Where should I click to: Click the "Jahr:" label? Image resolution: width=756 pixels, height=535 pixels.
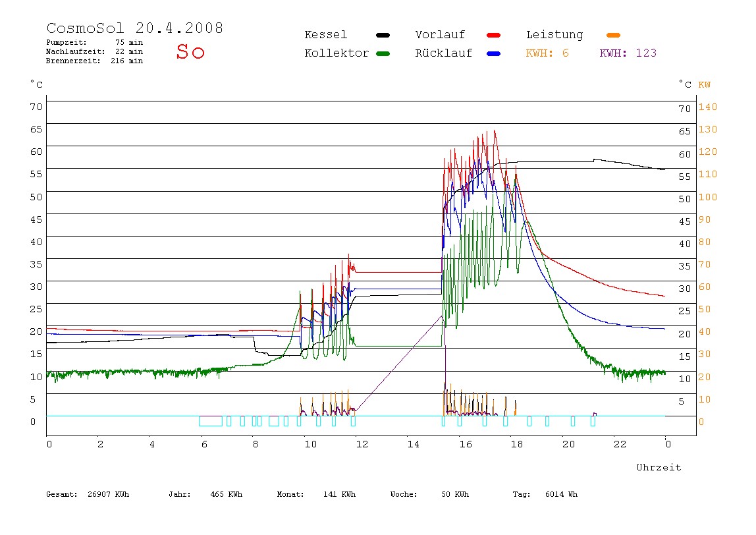pyautogui.click(x=180, y=494)
